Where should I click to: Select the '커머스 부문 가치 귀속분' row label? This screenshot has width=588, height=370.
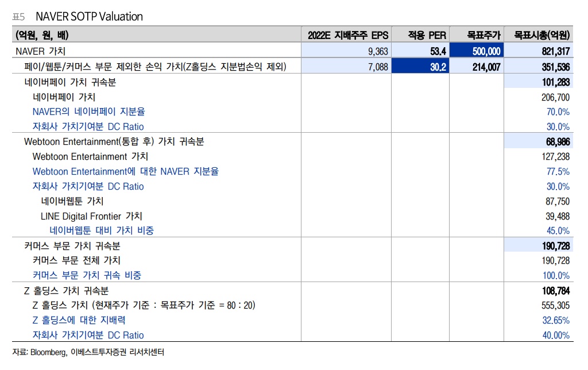pos(72,246)
